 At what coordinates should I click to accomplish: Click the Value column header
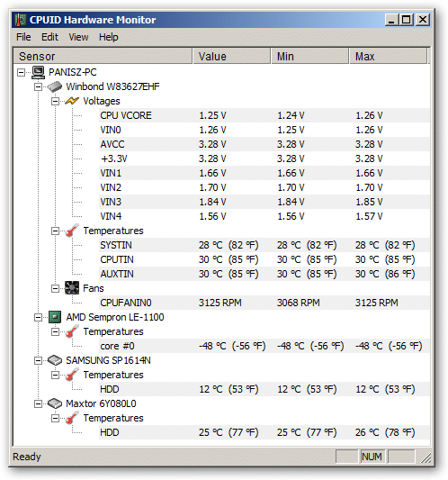click(x=232, y=57)
